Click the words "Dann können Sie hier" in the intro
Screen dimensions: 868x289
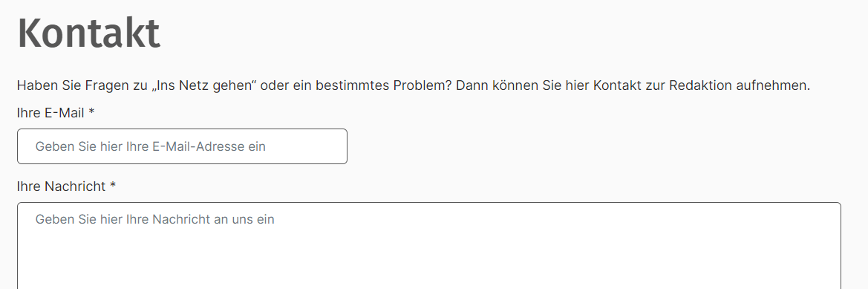[520, 86]
